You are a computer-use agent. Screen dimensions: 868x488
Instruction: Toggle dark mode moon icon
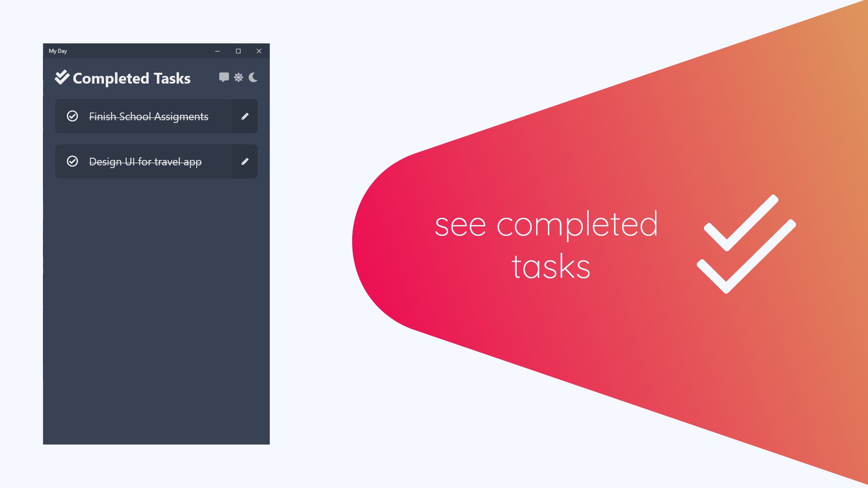(x=253, y=77)
